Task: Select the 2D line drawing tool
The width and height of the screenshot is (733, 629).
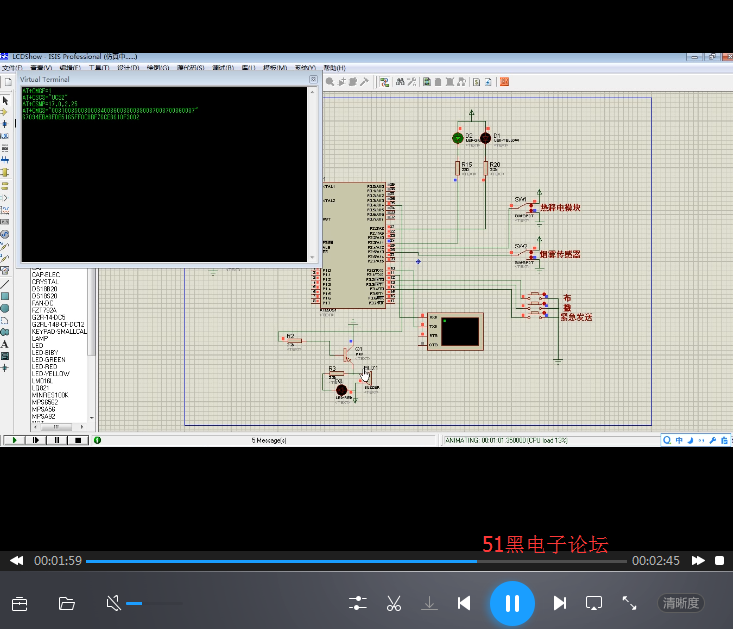Action: 5,284
